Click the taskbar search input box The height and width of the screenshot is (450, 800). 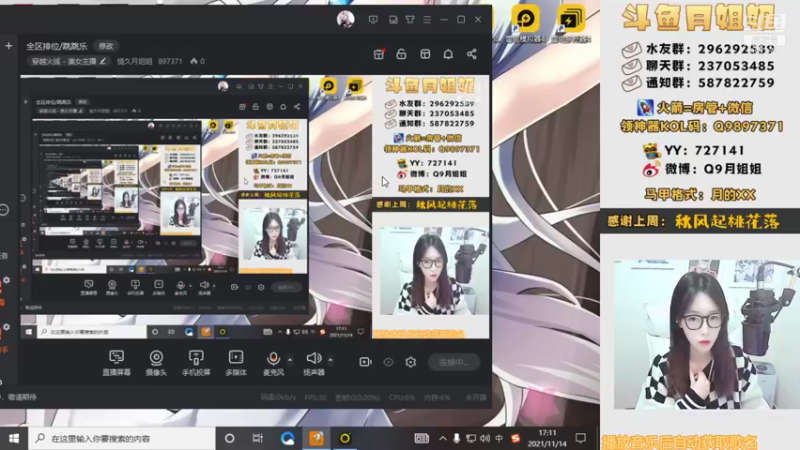point(122,438)
